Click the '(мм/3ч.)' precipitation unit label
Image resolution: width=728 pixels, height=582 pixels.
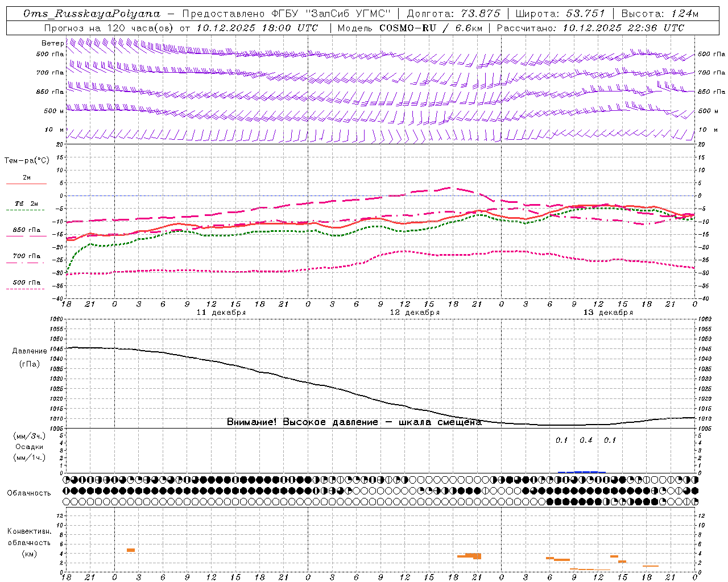click(x=29, y=436)
